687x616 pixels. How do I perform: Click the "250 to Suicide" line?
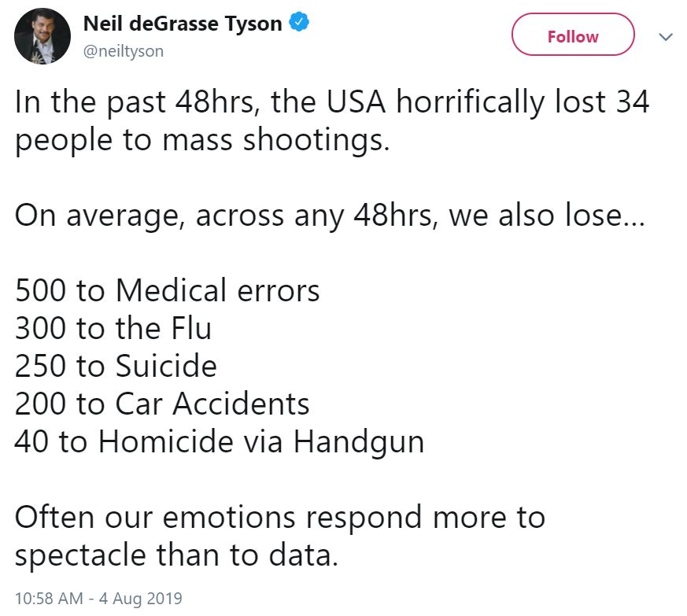116,367
